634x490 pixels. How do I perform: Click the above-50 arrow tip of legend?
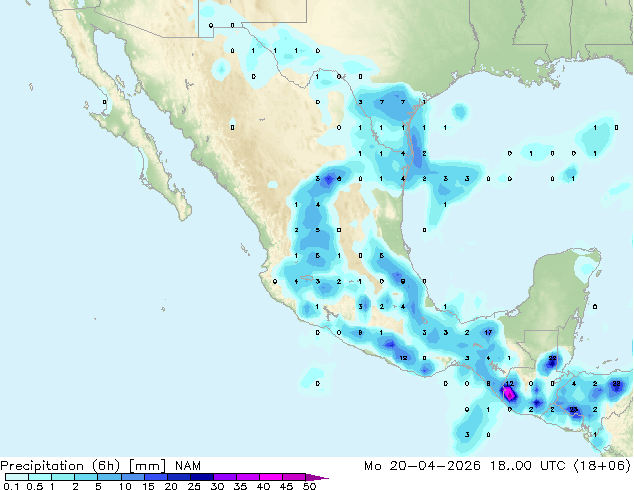pyautogui.click(x=317, y=477)
